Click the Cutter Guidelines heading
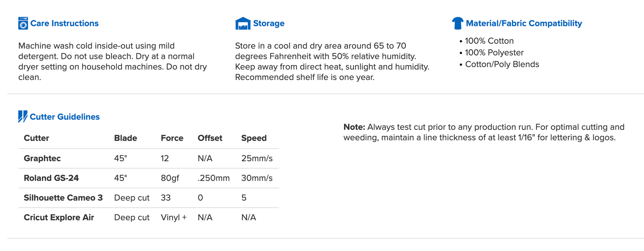The image size is (644, 251). coord(64,117)
